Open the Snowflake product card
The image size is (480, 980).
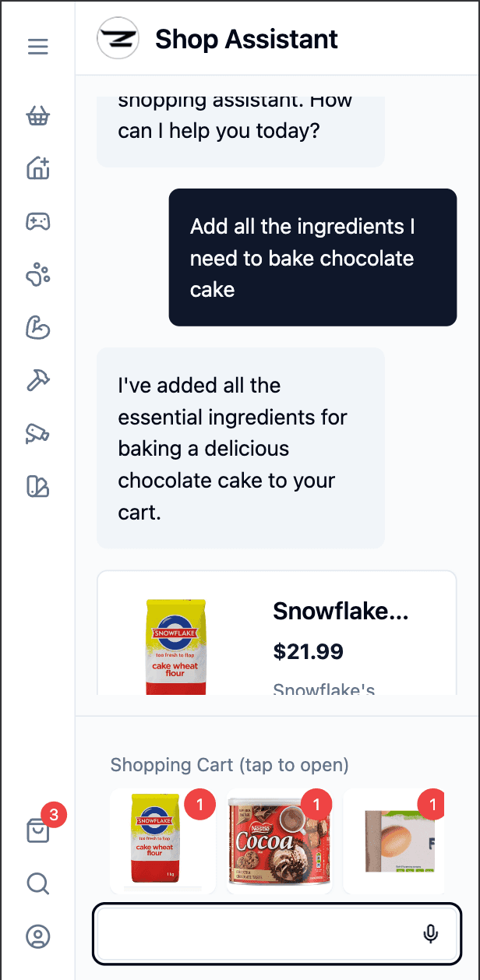click(x=277, y=633)
